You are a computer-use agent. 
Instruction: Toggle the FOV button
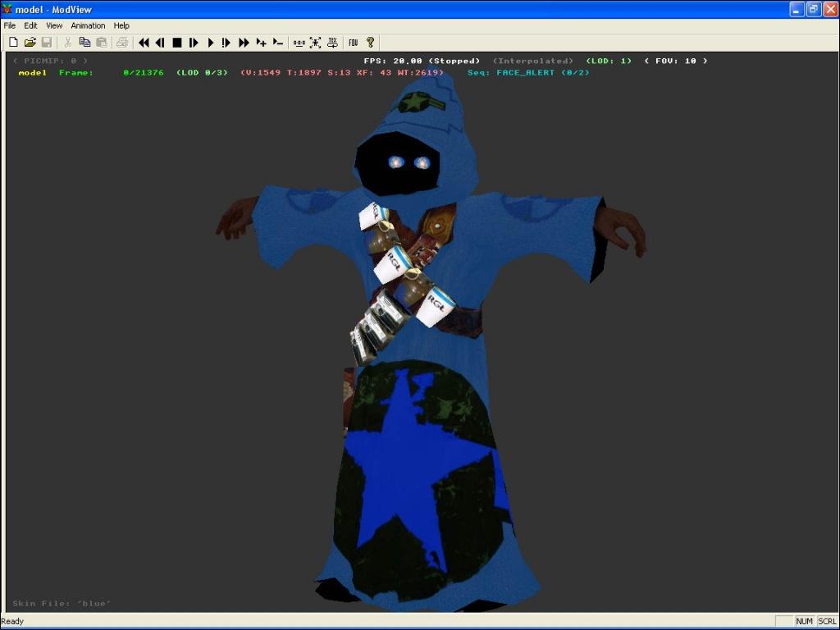click(x=353, y=43)
